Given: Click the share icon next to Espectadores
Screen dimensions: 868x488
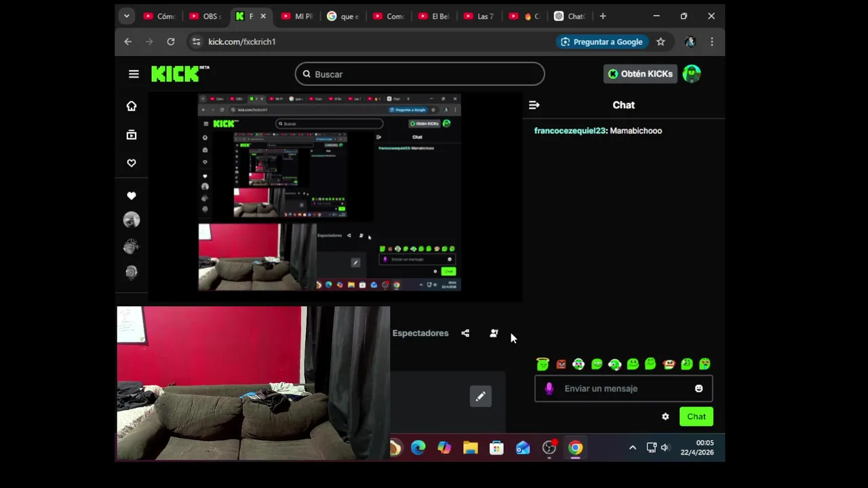Looking at the screenshot, I should 465,333.
